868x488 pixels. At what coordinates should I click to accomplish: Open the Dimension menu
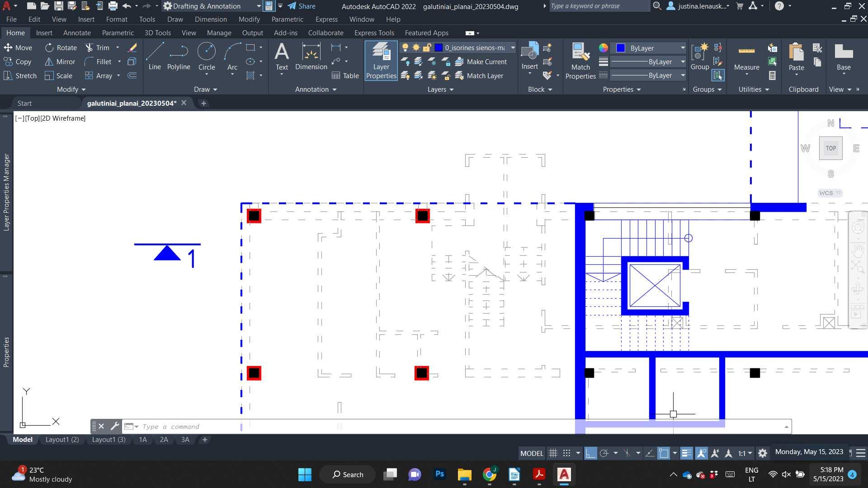(x=211, y=19)
